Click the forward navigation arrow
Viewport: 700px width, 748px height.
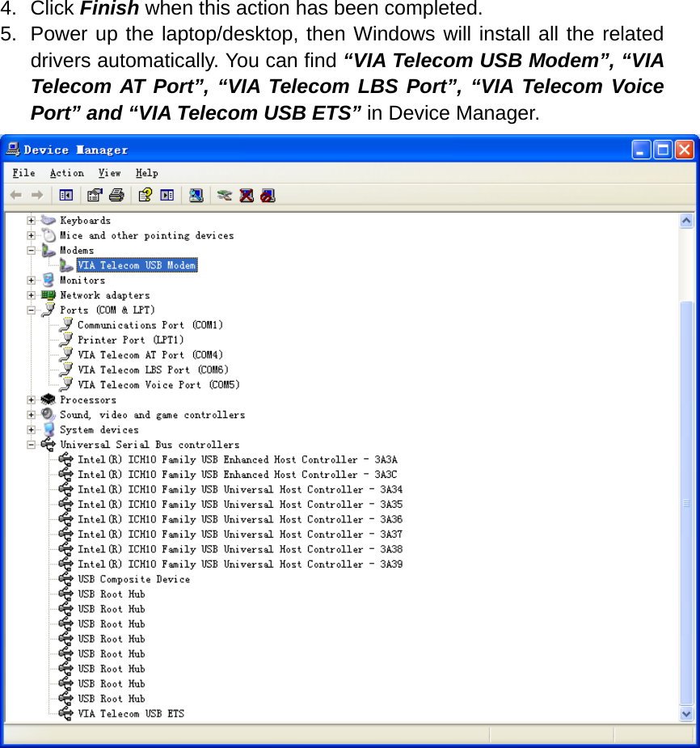click(x=36, y=195)
